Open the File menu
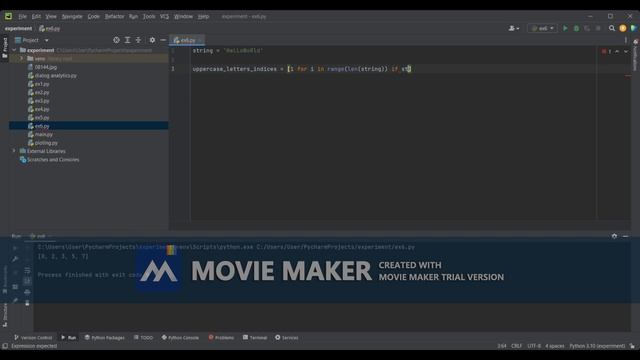The height and width of the screenshot is (360, 640). click(x=22, y=16)
